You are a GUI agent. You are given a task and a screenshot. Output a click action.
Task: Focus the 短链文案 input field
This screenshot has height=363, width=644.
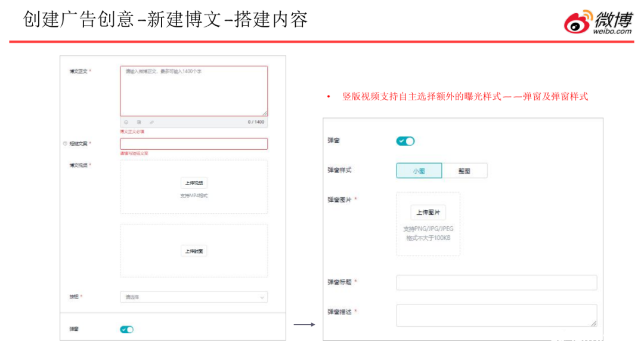[194, 144]
